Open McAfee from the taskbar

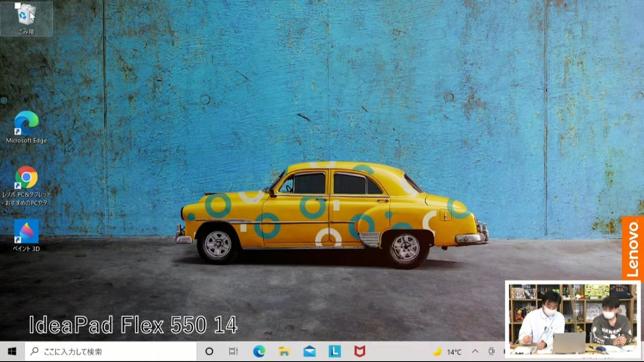tap(360, 351)
